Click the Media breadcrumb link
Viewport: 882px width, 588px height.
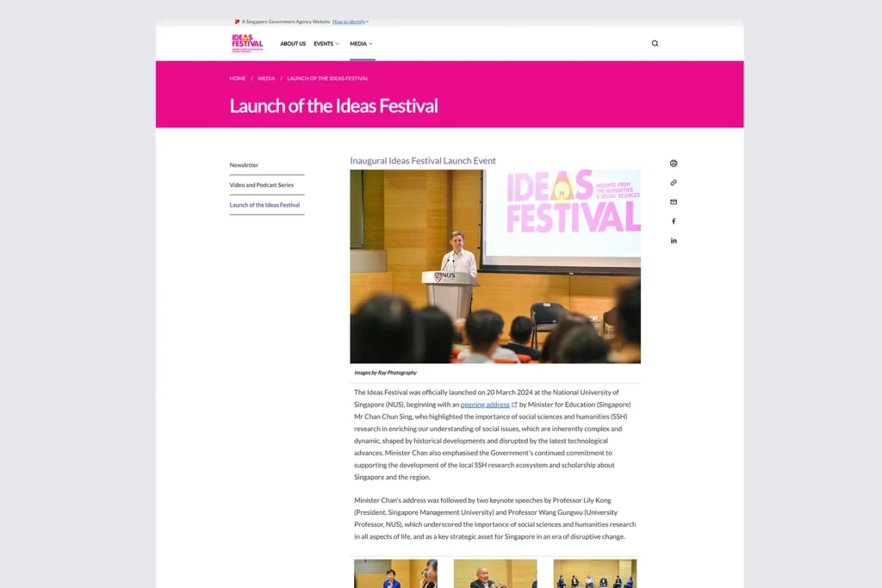[x=266, y=78]
